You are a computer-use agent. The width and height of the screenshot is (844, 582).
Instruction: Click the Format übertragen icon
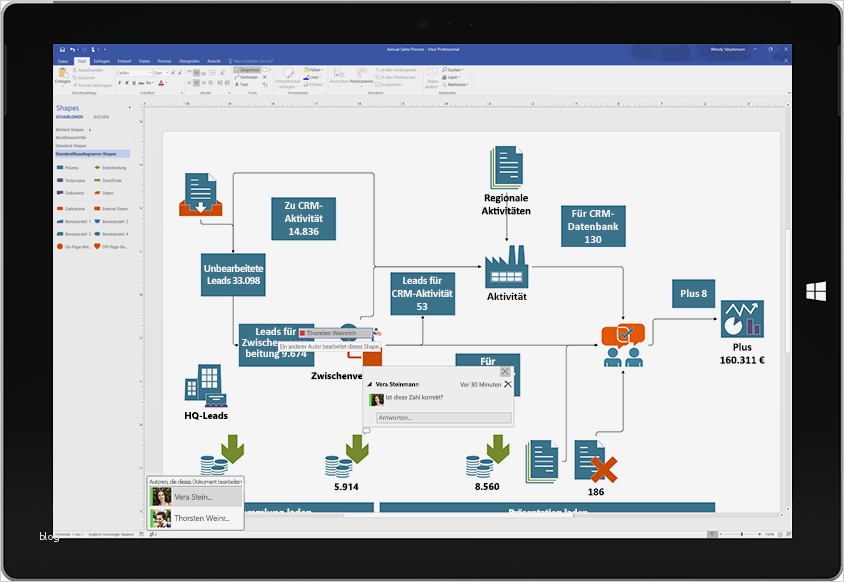point(75,85)
